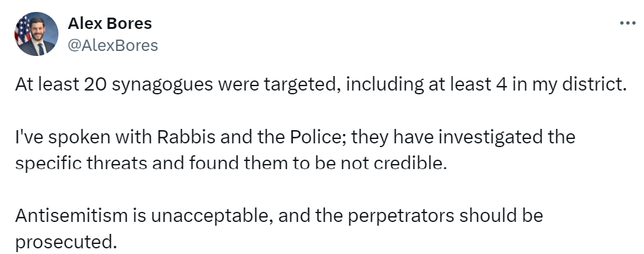Open the three-dot more options menu
The width and height of the screenshot is (644, 254).
coord(628,23)
